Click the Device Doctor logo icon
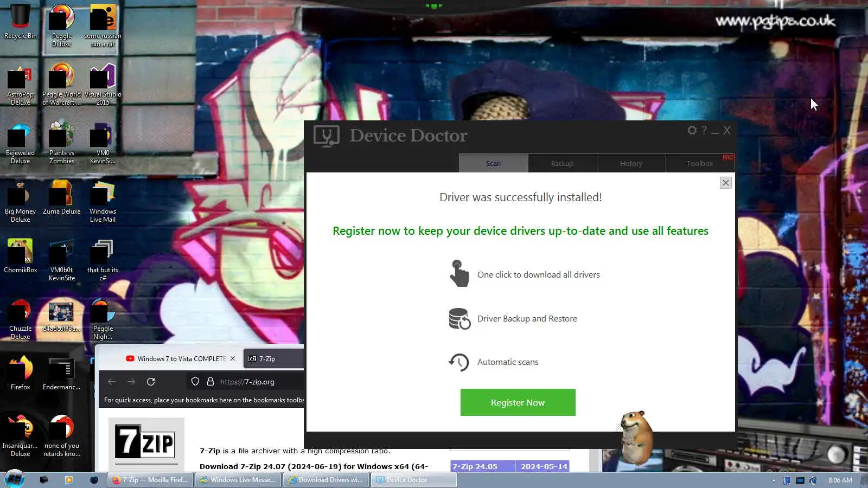 [x=326, y=136]
